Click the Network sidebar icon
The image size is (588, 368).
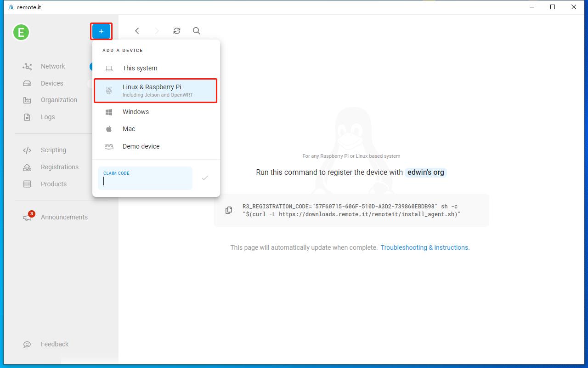tap(27, 67)
